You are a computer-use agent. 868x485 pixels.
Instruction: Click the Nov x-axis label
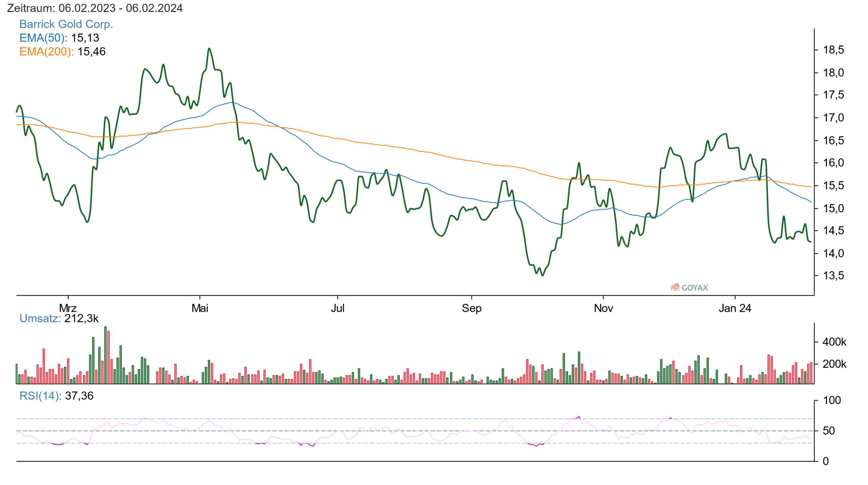click(x=604, y=308)
